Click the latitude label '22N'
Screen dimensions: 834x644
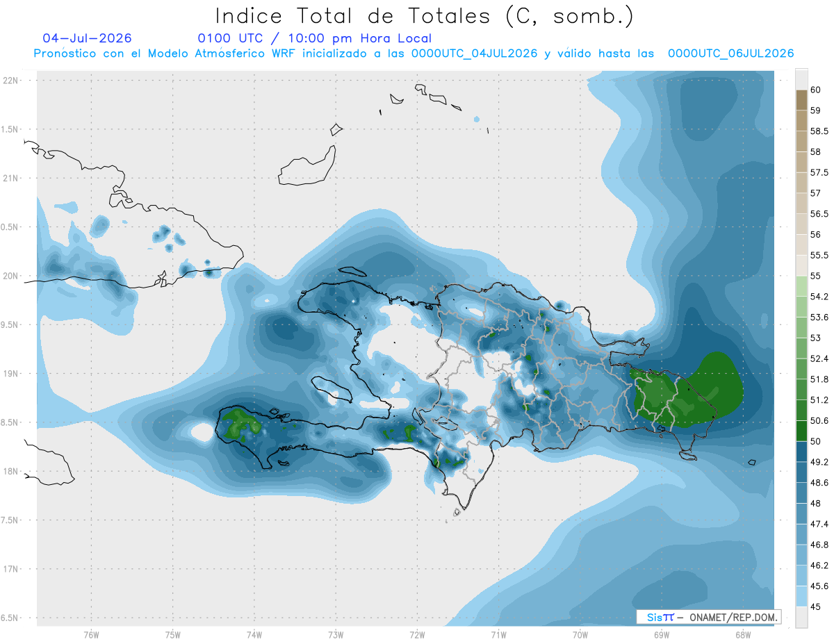tap(10, 81)
